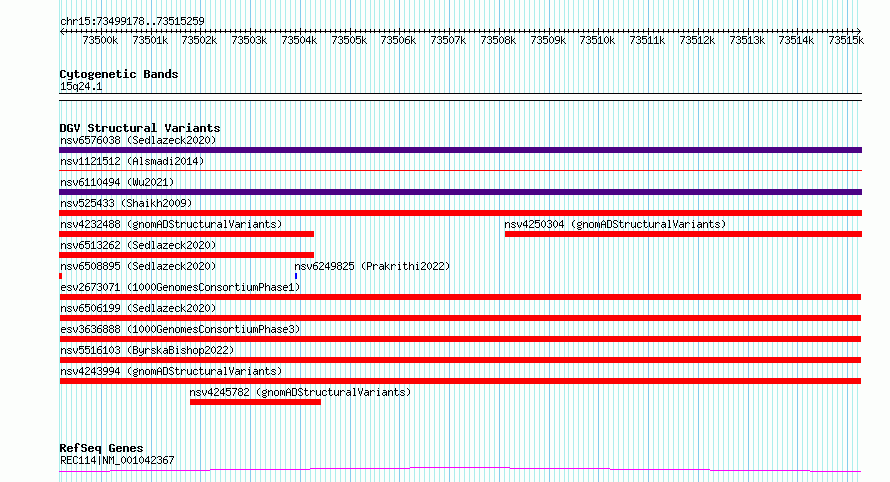The width and height of the screenshot is (890, 482).
Task: Open the REC114|NM_001042367 gene label
Action: click(x=117, y=460)
